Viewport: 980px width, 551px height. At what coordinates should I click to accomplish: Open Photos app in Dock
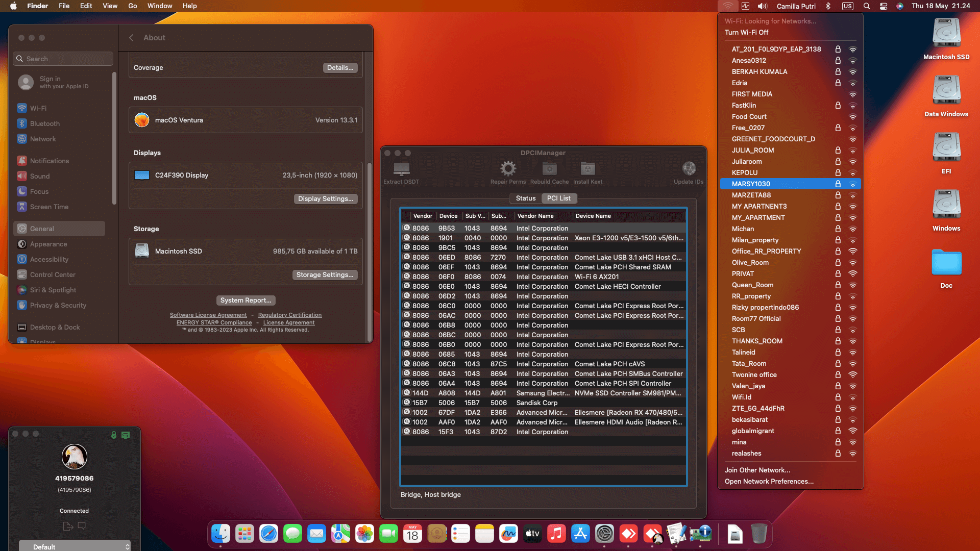click(x=364, y=534)
